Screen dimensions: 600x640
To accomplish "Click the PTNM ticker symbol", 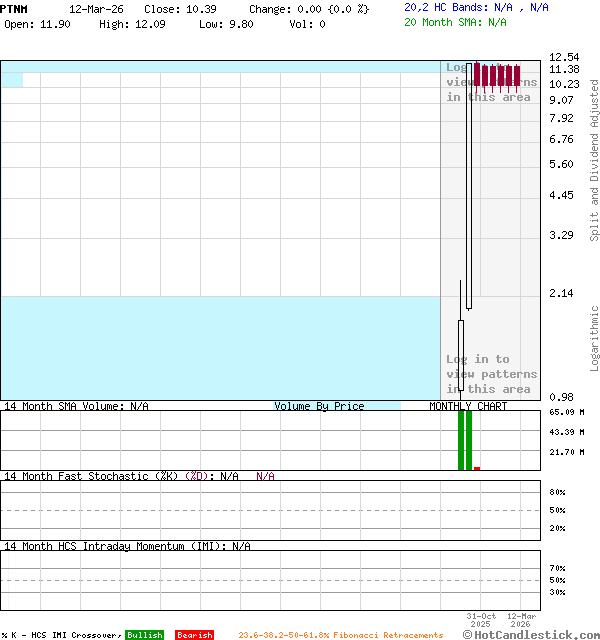I will 15,8.
